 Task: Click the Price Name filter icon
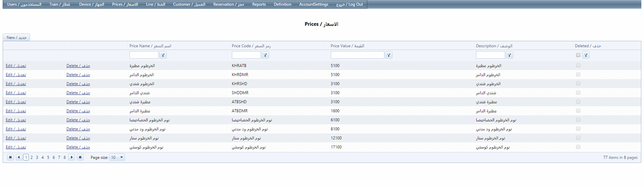163,55
